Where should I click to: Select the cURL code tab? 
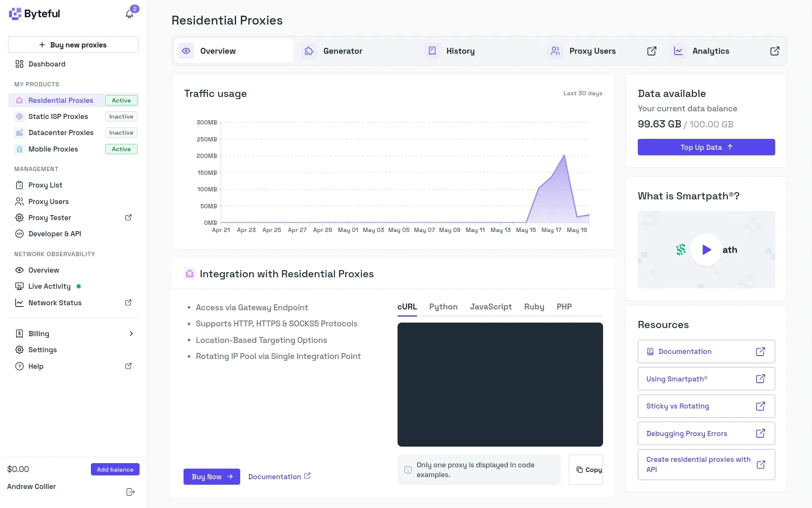point(407,306)
